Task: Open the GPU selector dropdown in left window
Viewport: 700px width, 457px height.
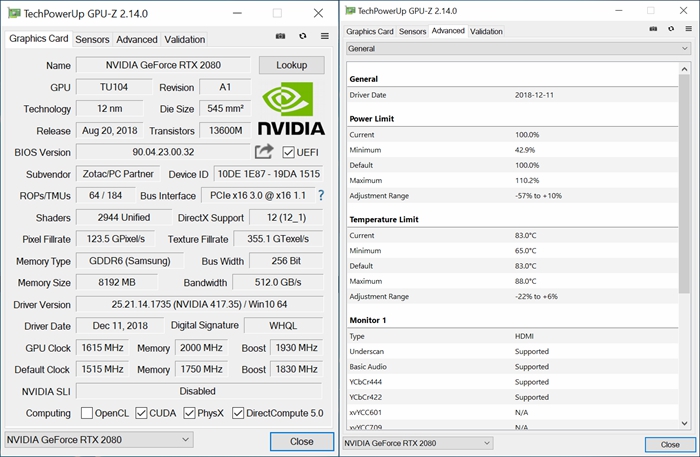Action: [99, 440]
